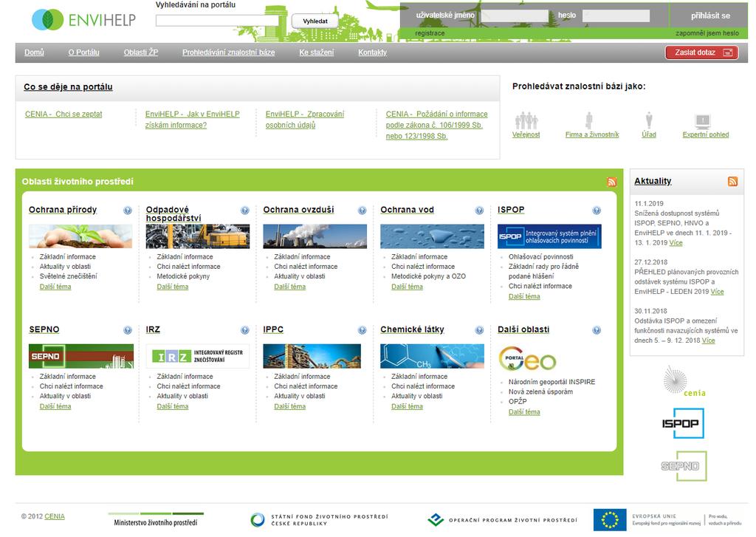Image resolution: width=756 pixels, height=537 pixels.
Task: Open the registrace link
Action: pyautogui.click(x=430, y=33)
